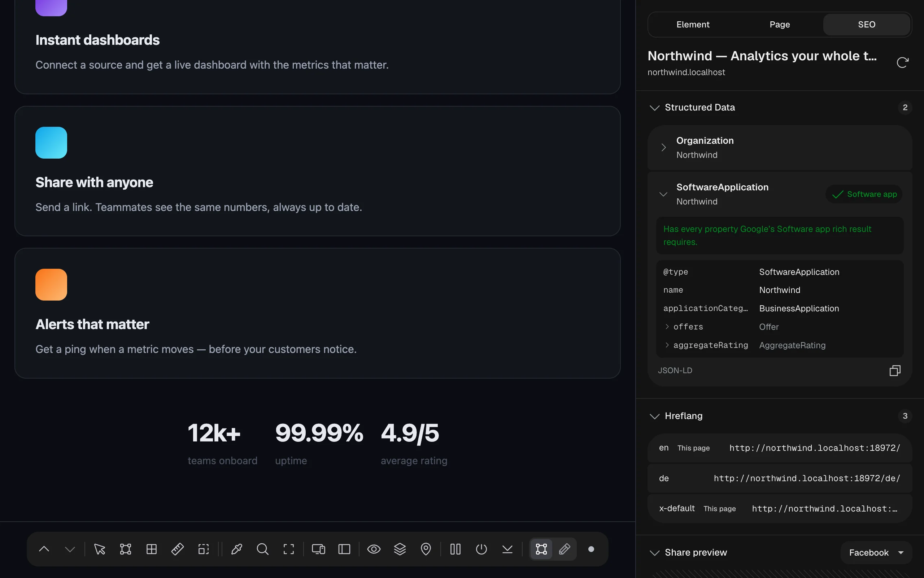
Task: Open the de hreflang URL
Action: point(807,479)
